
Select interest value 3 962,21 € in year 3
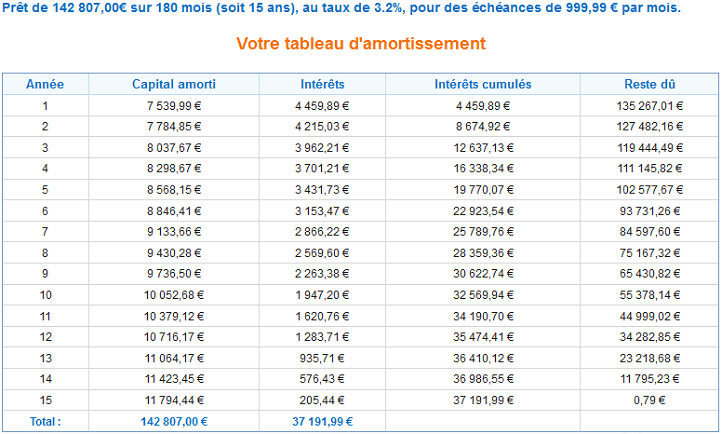tap(323, 147)
